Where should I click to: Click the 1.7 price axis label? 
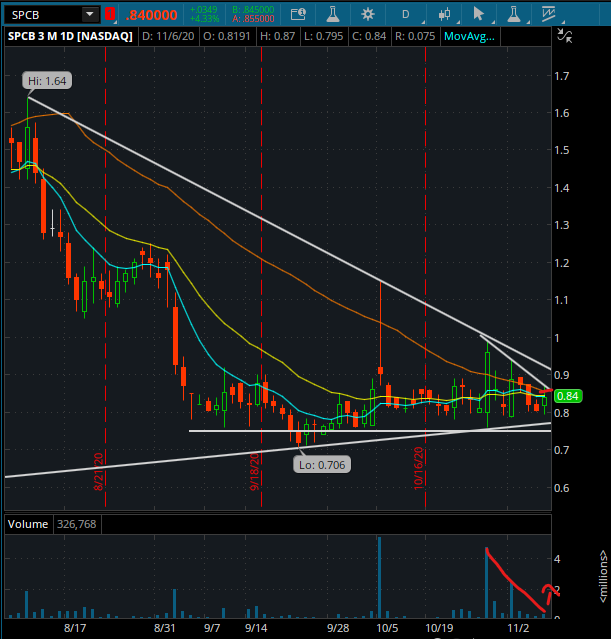(562, 76)
